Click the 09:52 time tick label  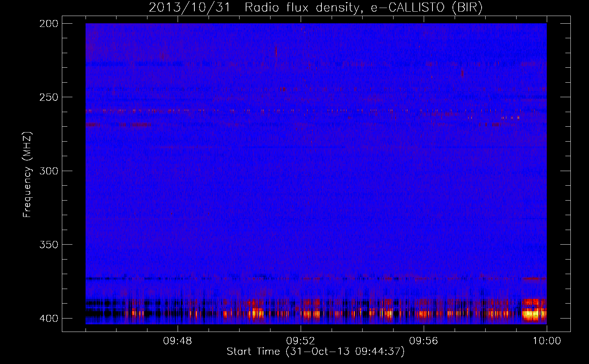tap(301, 341)
